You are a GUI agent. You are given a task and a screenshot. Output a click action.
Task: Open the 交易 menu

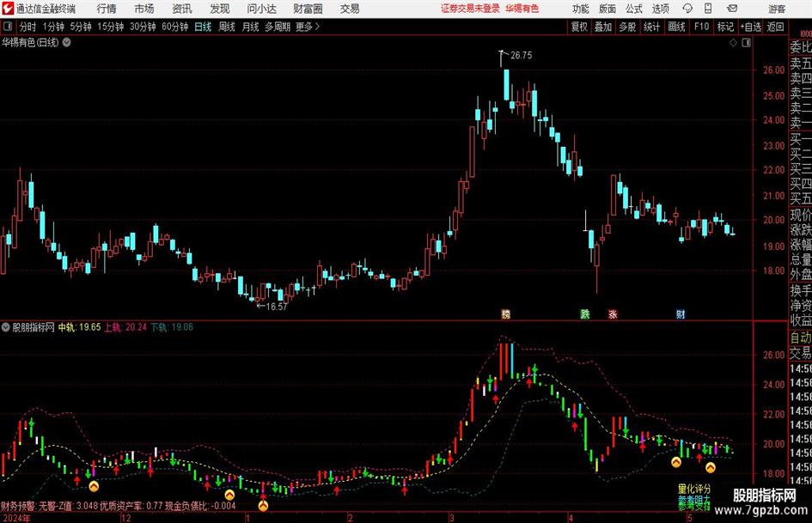[x=350, y=9]
